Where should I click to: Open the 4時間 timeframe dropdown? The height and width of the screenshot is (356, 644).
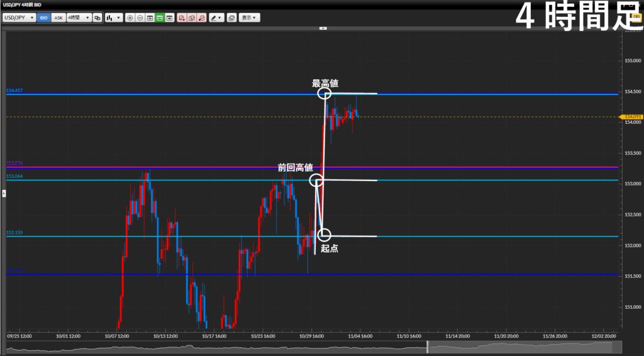[79, 18]
